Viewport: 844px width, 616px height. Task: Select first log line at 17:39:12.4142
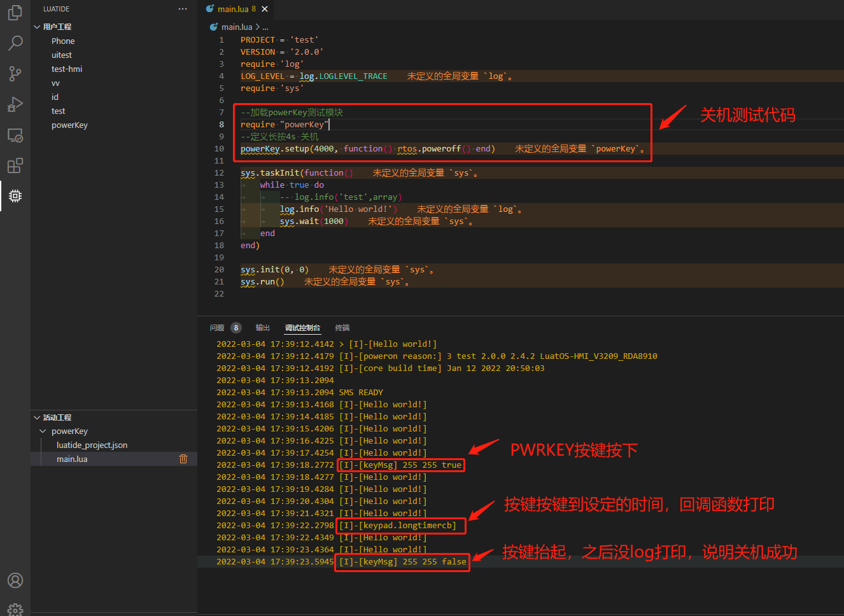pyautogui.click(x=327, y=344)
